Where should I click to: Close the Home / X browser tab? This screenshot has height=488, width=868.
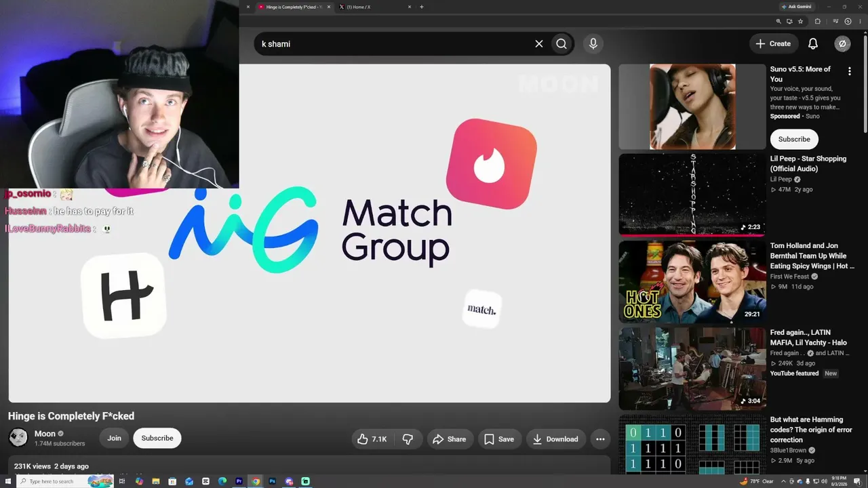point(409,7)
